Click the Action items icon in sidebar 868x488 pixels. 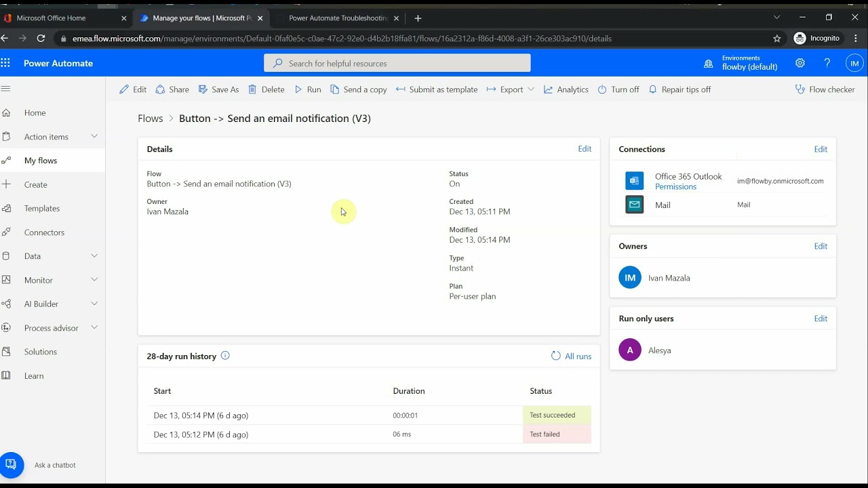[6, 137]
